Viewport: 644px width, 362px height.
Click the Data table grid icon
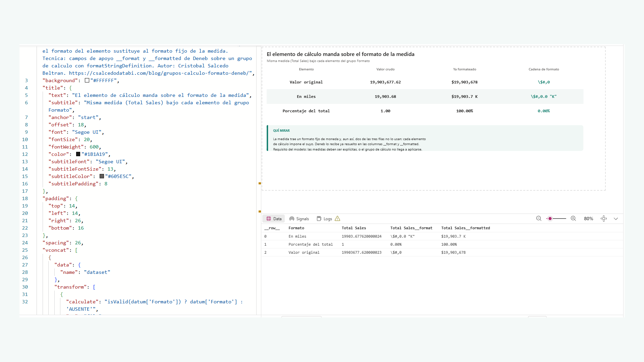[269, 219]
